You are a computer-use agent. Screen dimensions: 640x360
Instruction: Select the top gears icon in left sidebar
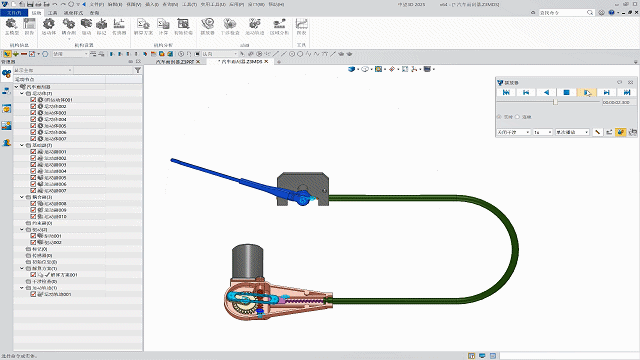click(6, 74)
